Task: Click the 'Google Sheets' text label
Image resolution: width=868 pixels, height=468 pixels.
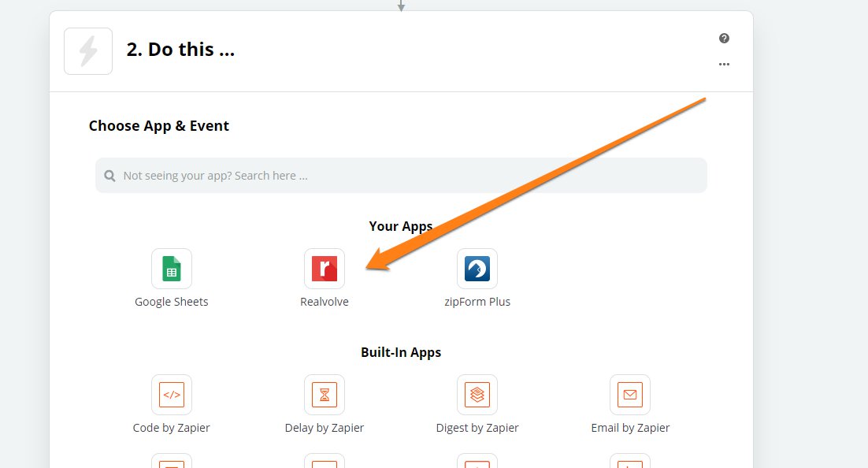Action: (172, 302)
